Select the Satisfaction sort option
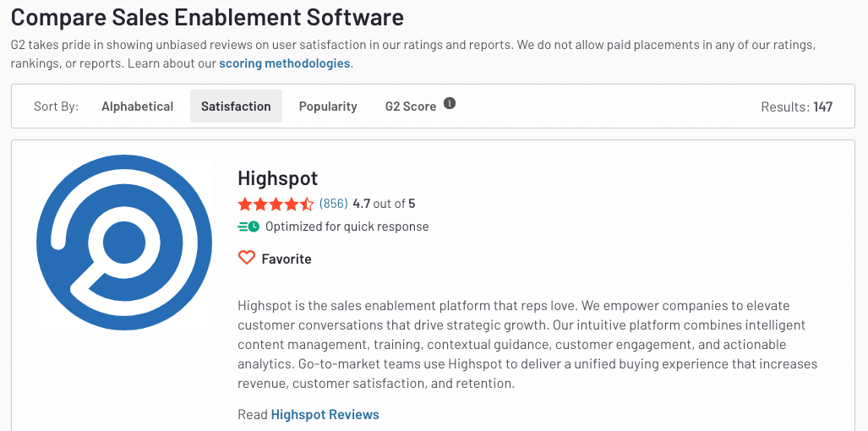The image size is (868, 431). pos(236,106)
